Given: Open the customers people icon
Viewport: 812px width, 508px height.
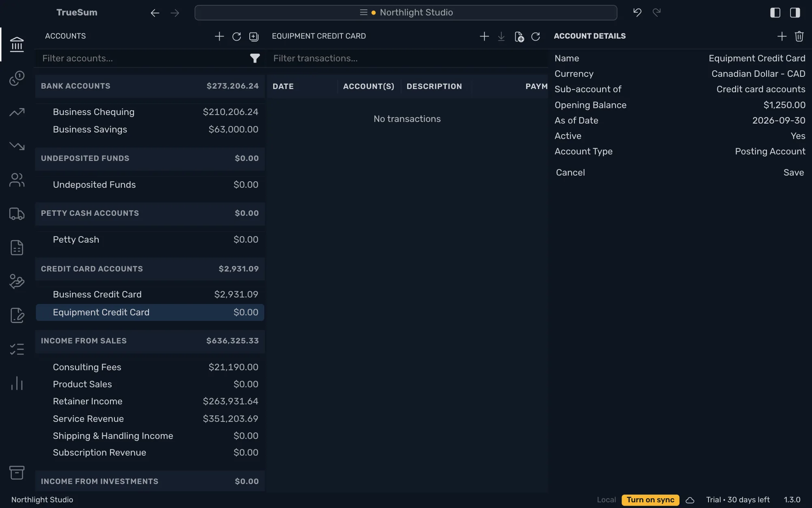Looking at the screenshot, I should click(17, 180).
